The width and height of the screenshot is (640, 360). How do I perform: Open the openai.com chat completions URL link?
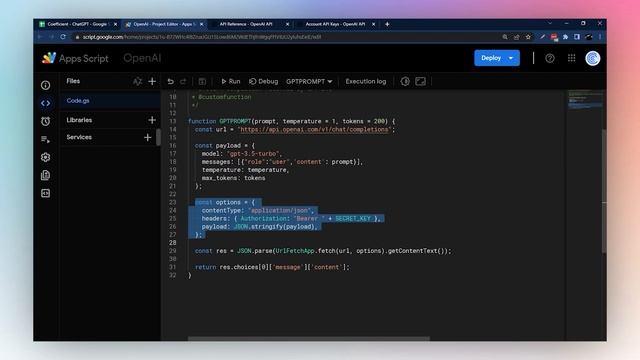(x=314, y=129)
